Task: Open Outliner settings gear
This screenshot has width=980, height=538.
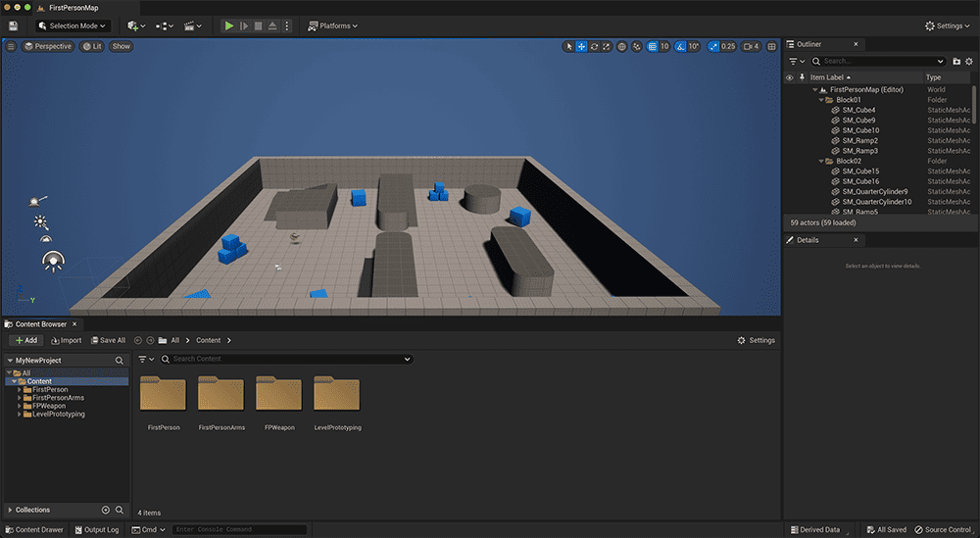Action: (x=969, y=61)
